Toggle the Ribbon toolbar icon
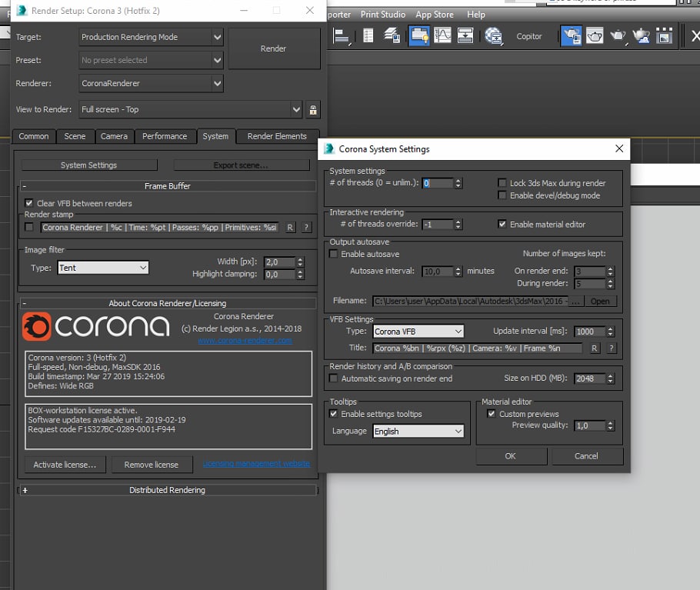Image resolution: width=700 pixels, height=590 pixels. pos(419,35)
